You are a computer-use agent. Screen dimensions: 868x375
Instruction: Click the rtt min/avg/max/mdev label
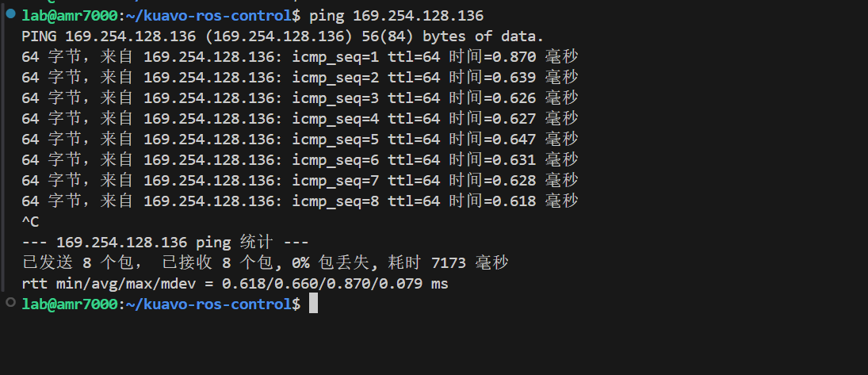pyautogui.click(x=113, y=284)
